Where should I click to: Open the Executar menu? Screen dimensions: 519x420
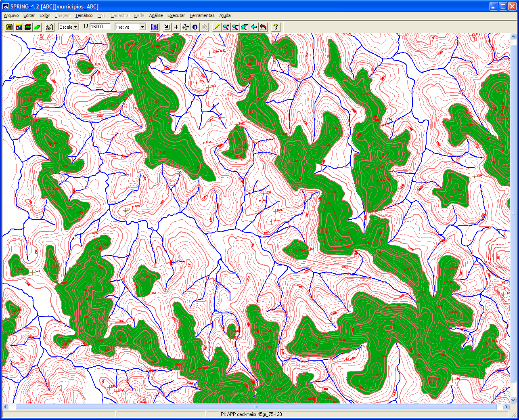tap(176, 15)
